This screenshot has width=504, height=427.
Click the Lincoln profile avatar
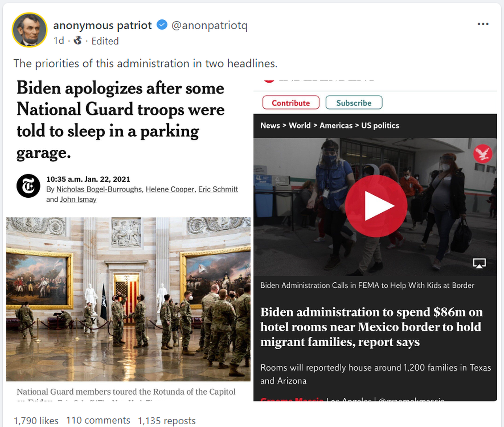[30, 30]
